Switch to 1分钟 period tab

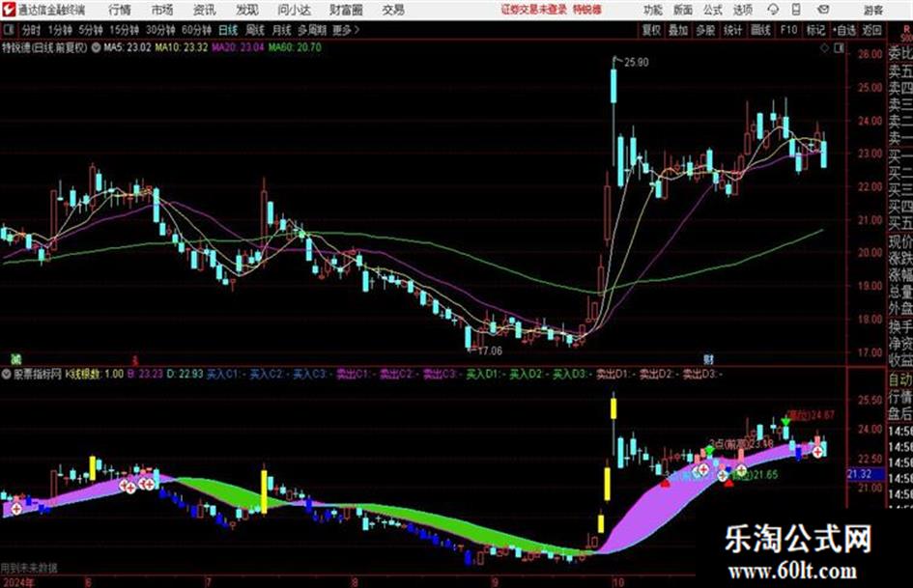coord(60,30)
